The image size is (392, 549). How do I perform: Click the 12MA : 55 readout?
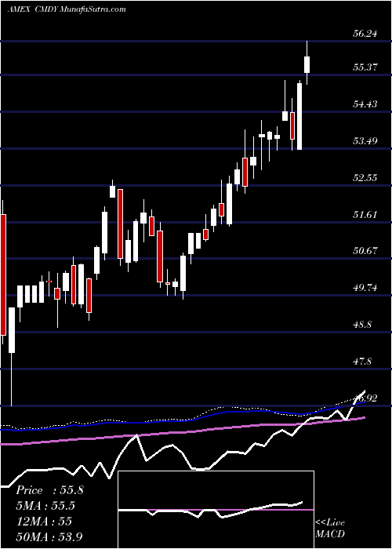coord(44,521)
